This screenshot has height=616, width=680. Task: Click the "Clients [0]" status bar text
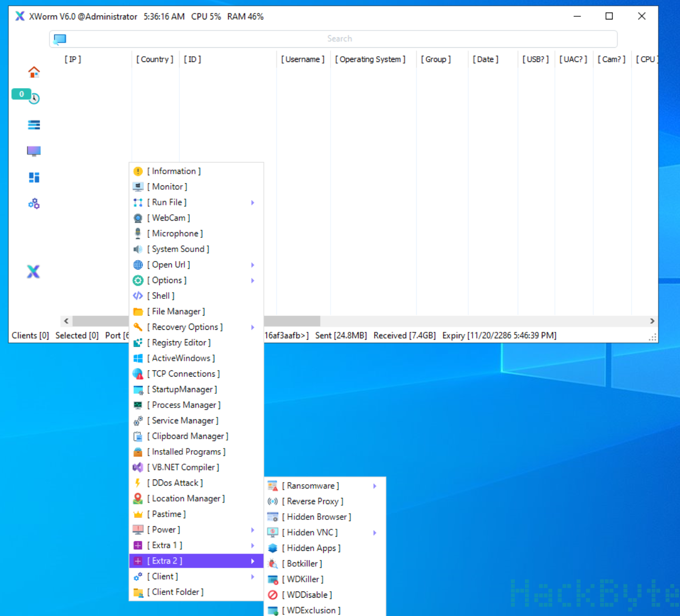tap(30, 336)
